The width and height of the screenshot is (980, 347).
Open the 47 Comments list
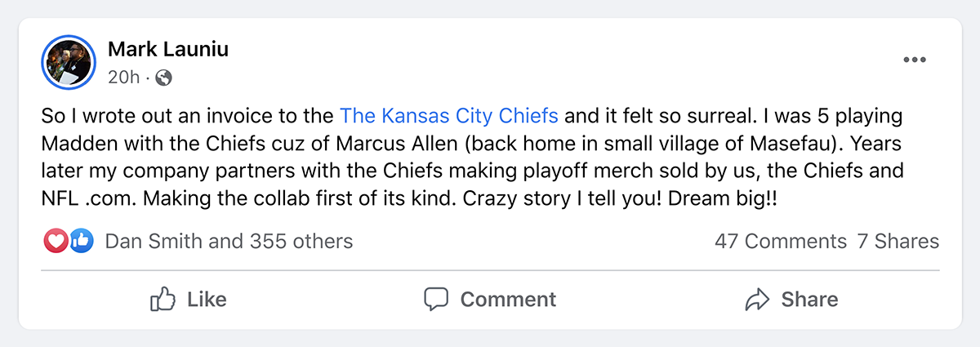coord(780,241)
